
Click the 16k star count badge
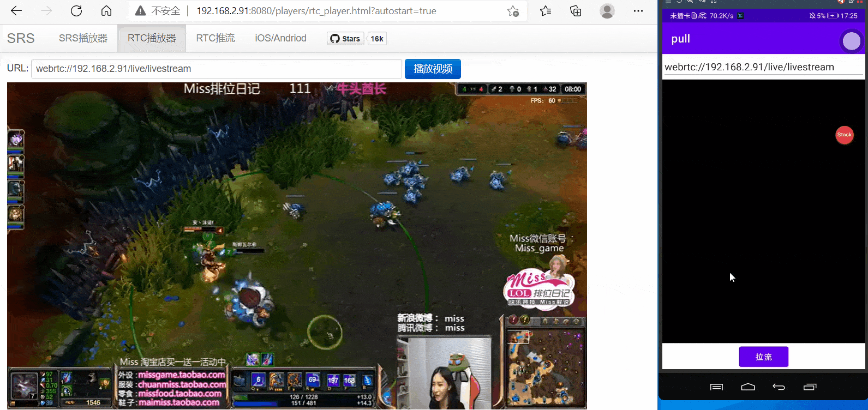377,39
